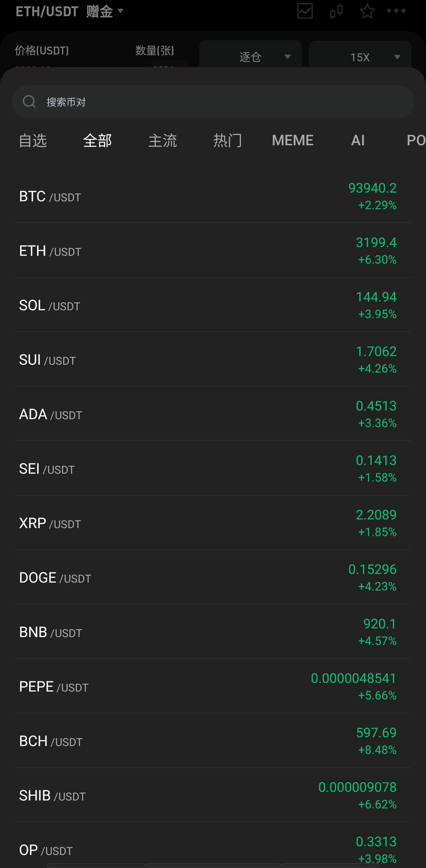The image size is (426, 868).
Task: Show the AI category tab
Action: click(358, 141)
